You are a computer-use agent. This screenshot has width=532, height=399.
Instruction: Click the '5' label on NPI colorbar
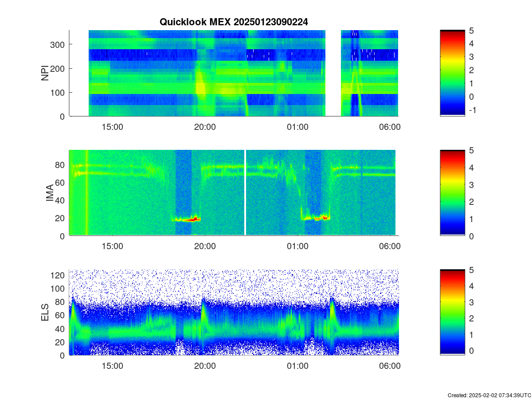point(471,31)
